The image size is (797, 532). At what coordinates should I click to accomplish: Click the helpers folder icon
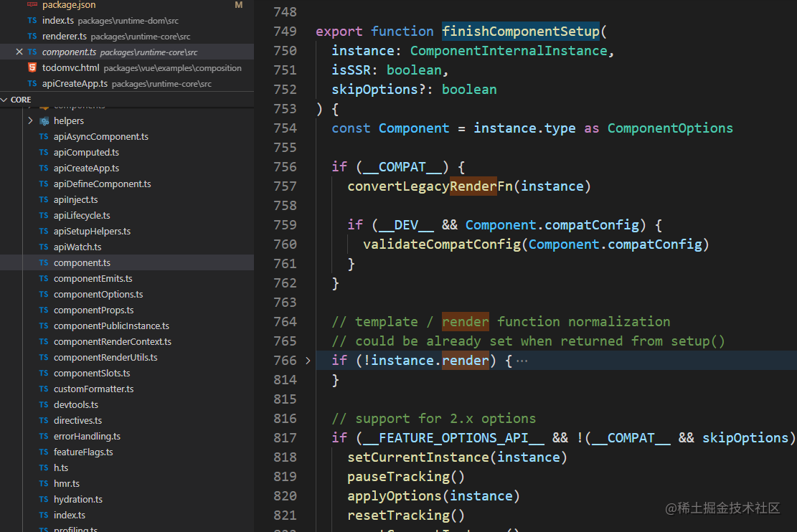(x=44, y=121)
